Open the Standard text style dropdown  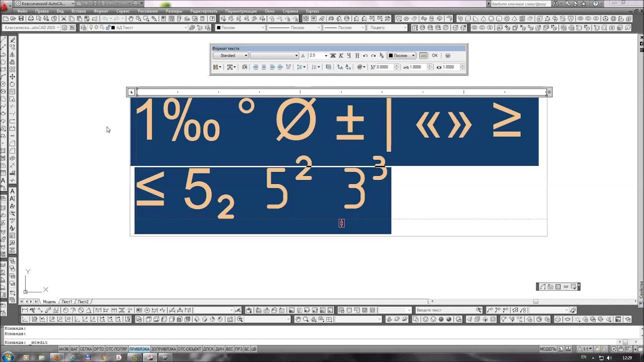(x=231, y=56)
